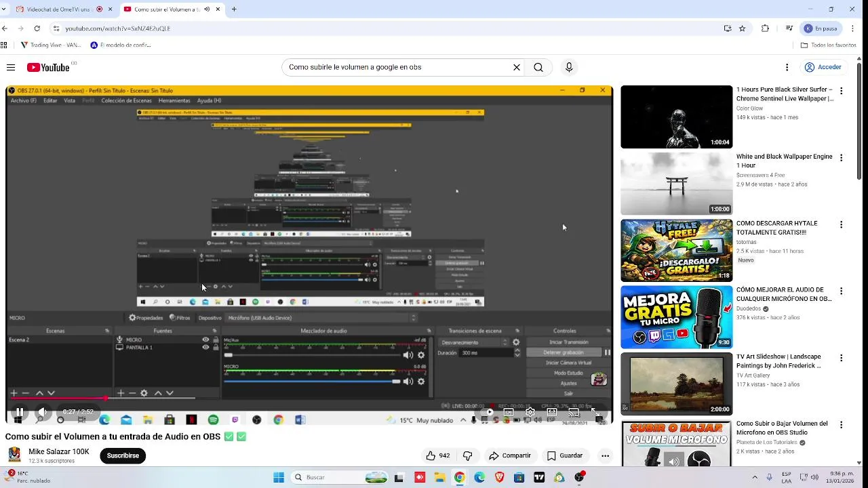Click the MICRO blue volume slider in OBS
The image size is (868, 488).
(x=312, y=382)
